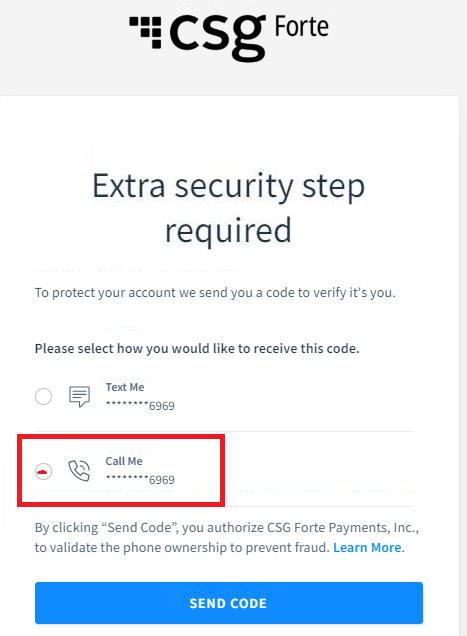Click the Extra security step required heading
467x636 pixels.
point(228,208)
